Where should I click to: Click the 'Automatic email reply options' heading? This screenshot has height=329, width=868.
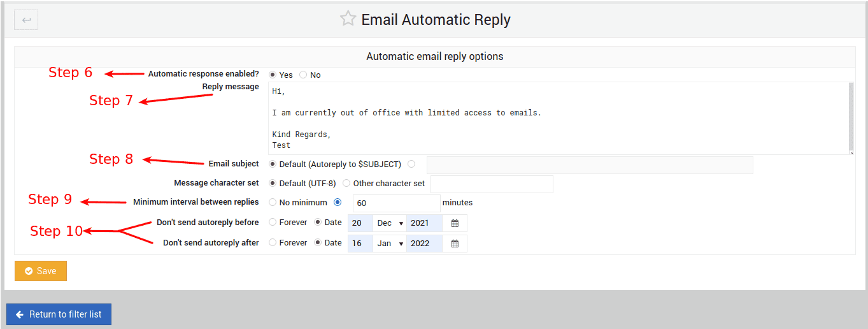point(435,56)
